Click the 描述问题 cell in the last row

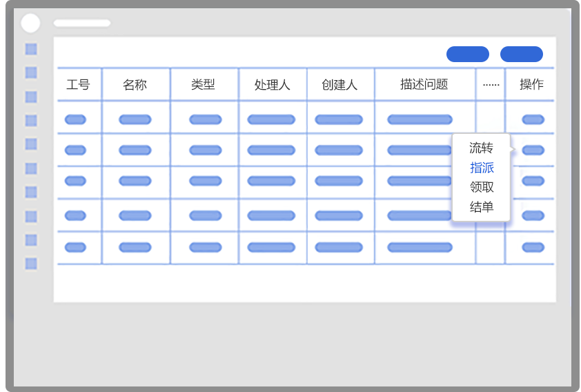420,247
